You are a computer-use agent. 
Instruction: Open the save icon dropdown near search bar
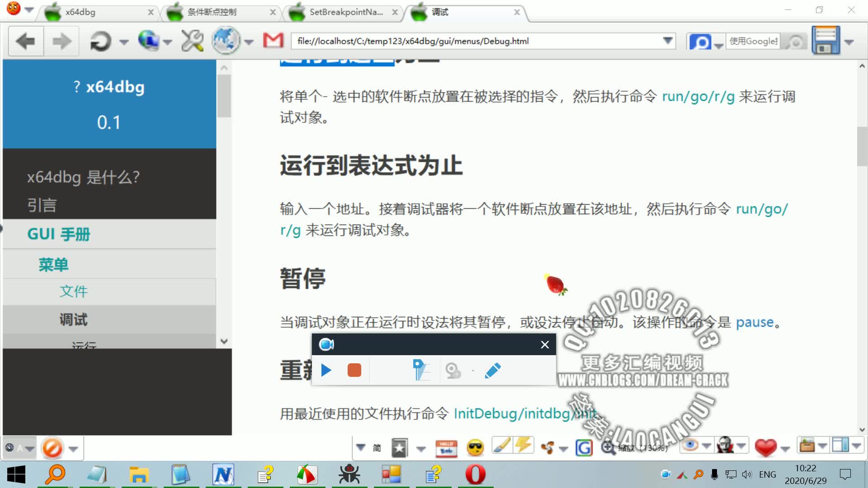click(848, 41)
